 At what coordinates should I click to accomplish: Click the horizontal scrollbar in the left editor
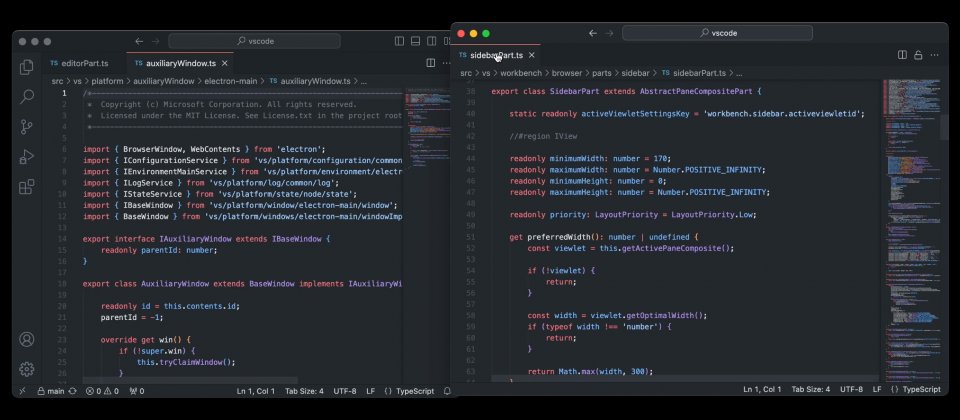click(190, 380)
